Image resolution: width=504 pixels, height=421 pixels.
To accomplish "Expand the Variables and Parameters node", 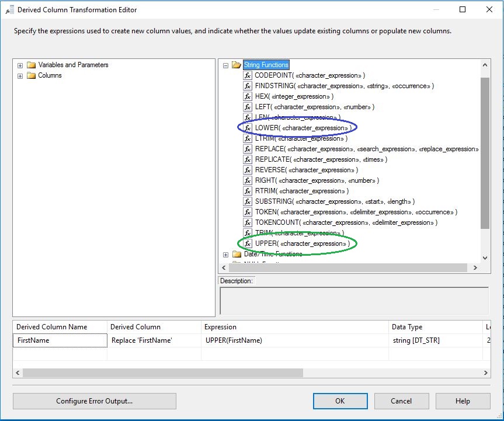I will pyautogui.click(x=20, y=65).
